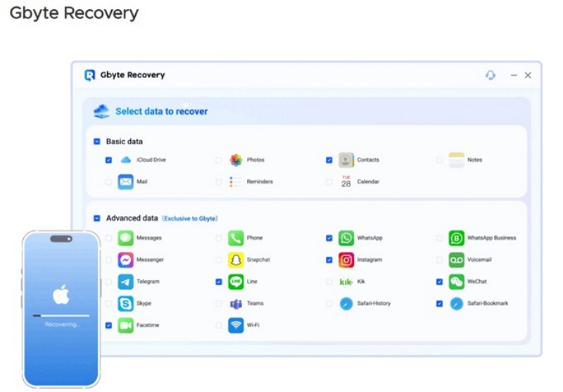Check the Reminders checkbox
563x392 pixels.
[x=219, y=182]
